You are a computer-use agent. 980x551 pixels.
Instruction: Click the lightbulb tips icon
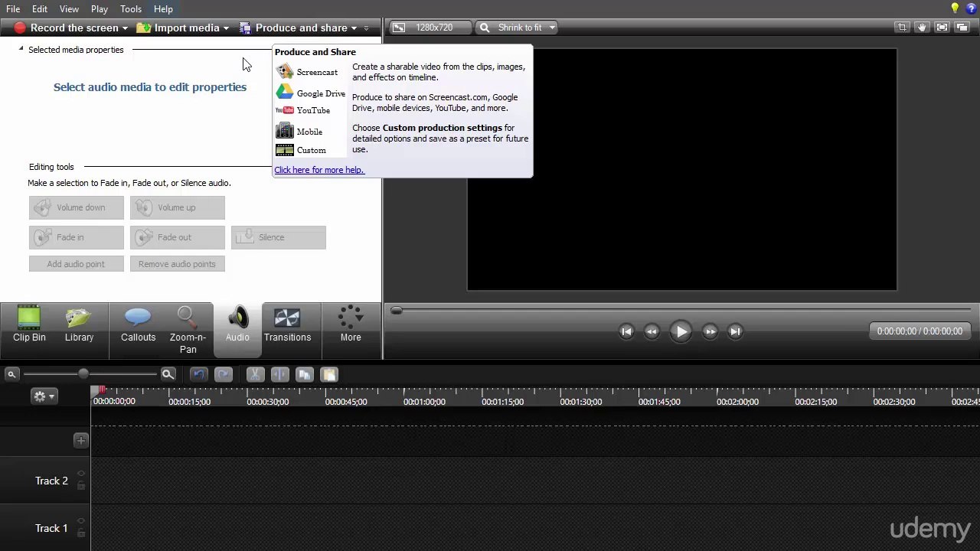point(955,8)
